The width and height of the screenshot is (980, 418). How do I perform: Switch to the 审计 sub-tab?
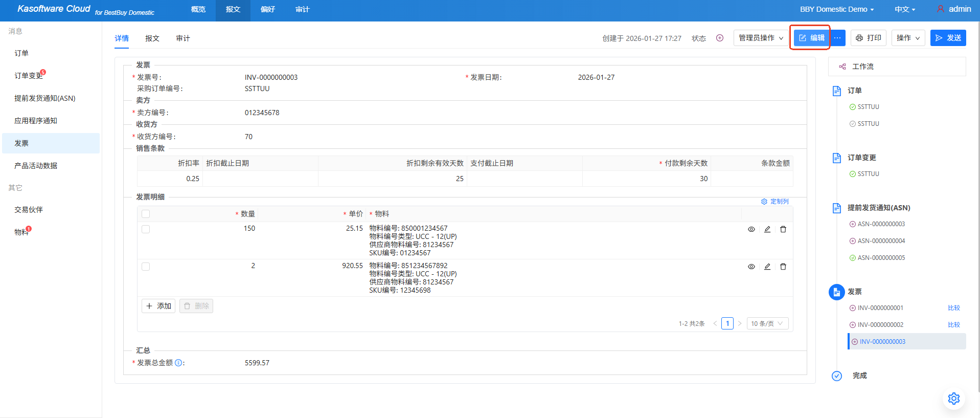coord(183,38)
